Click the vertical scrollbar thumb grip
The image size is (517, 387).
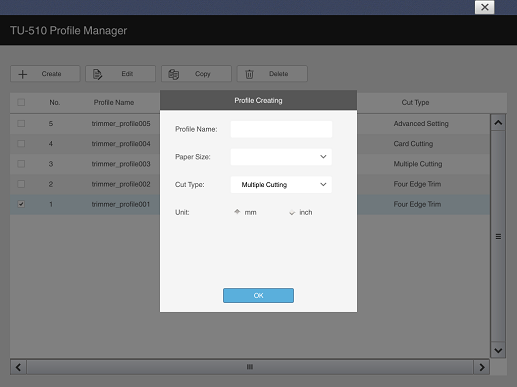tap(498, 236)
